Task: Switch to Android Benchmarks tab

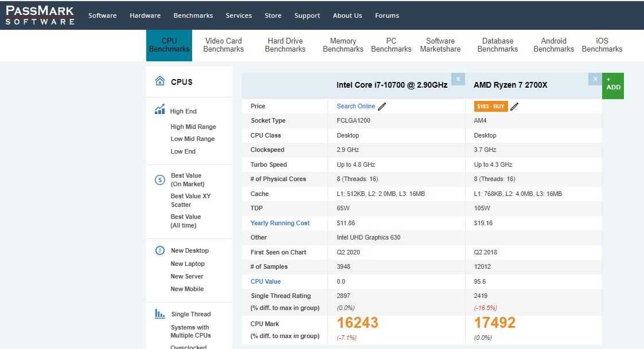Action: point(553,45)
